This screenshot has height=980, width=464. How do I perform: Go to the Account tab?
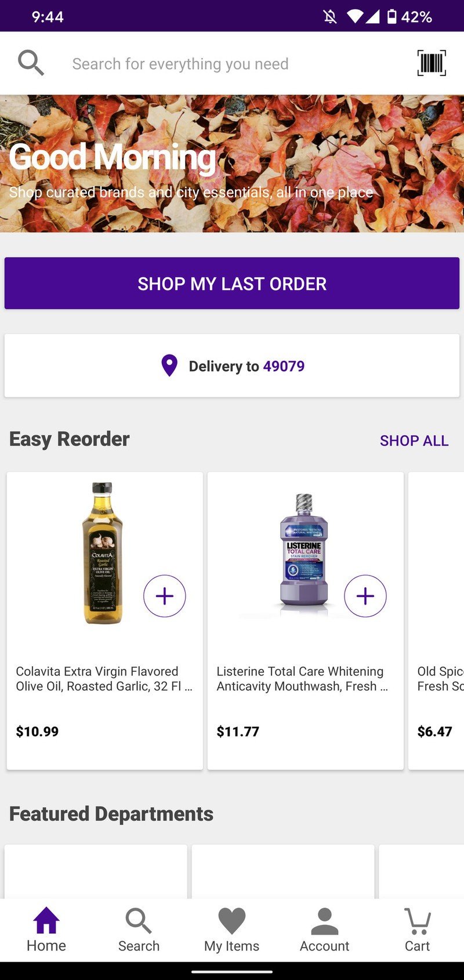pos(324,930)
